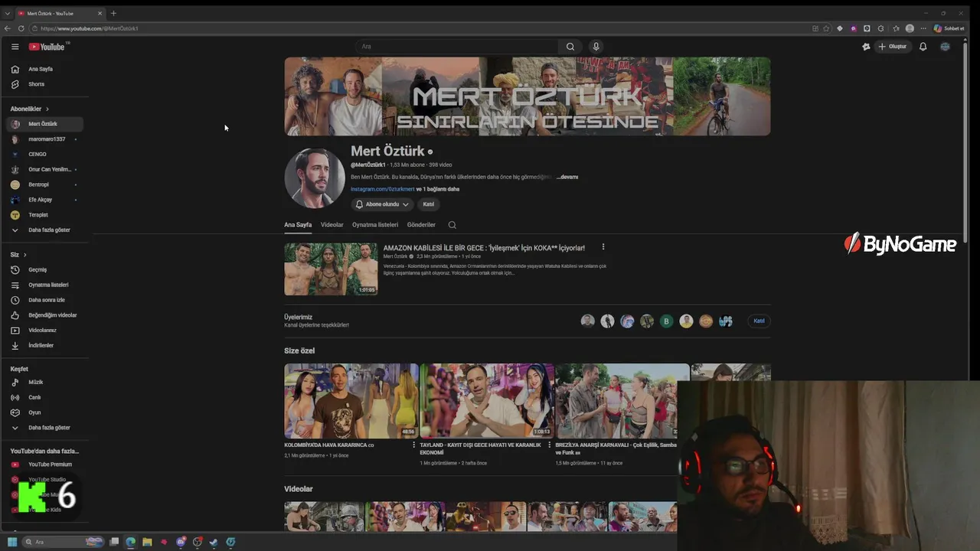Open Steam from the taskbar
Screen dimensions: 980x551
pos(214,542)
